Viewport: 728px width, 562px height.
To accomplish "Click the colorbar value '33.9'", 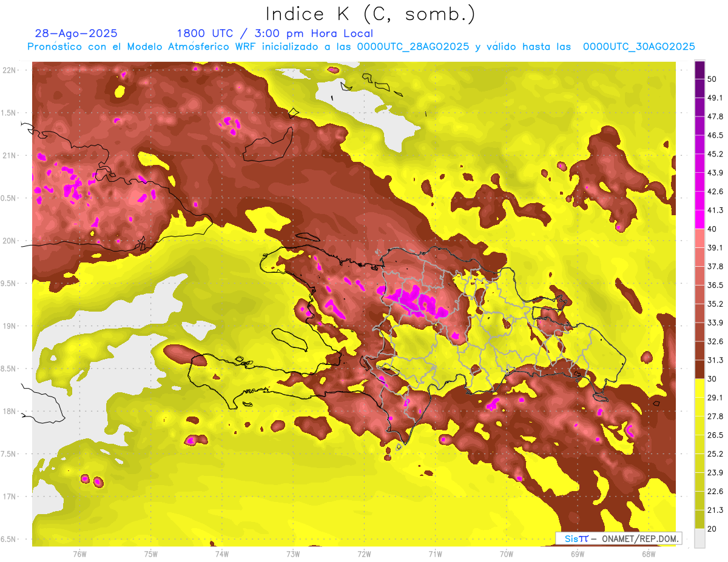I will (715, 323).
